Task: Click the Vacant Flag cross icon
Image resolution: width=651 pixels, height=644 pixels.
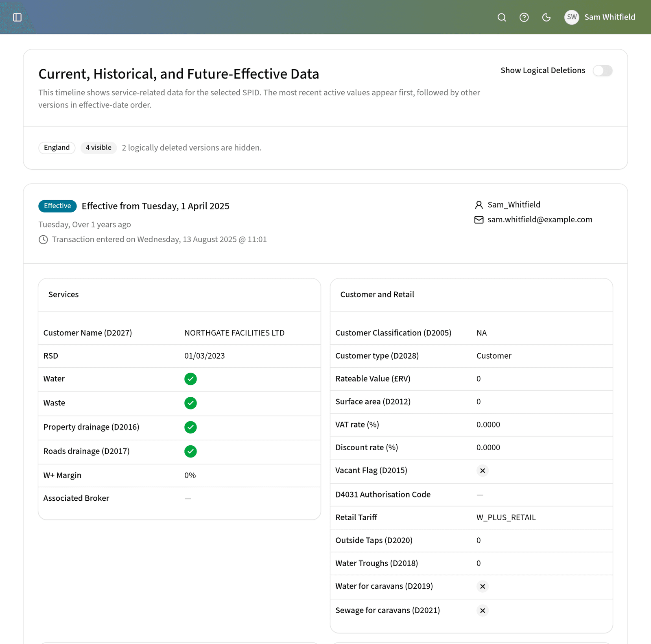Action: point(483,471)
